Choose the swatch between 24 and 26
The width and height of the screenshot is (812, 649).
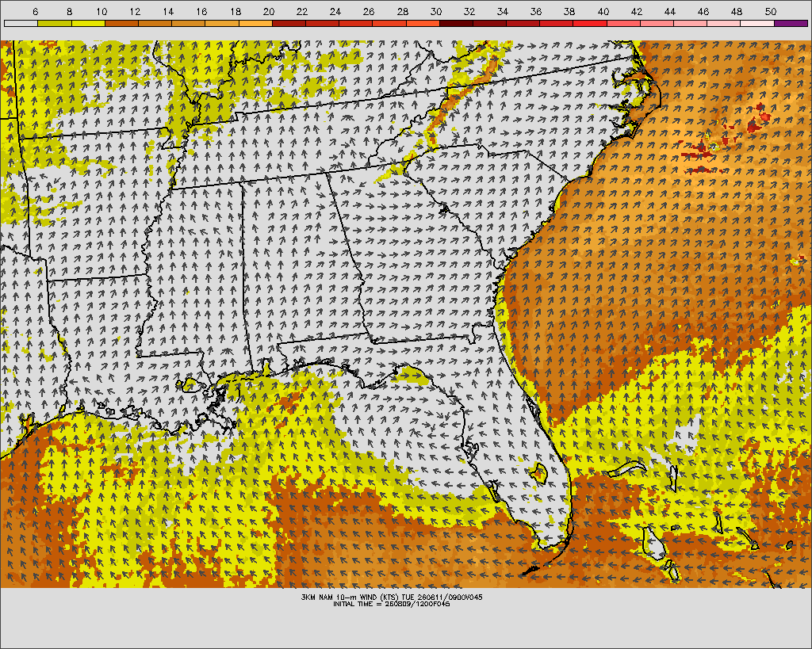356,23
